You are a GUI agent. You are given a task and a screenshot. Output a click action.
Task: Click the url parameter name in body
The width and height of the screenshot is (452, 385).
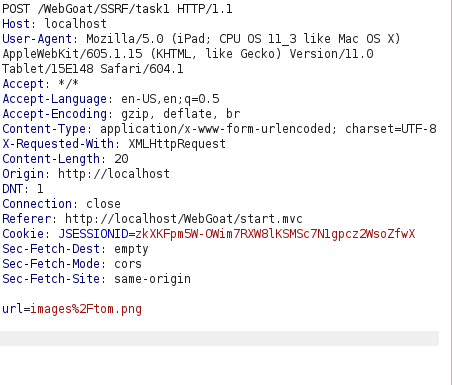click(12, 309)
